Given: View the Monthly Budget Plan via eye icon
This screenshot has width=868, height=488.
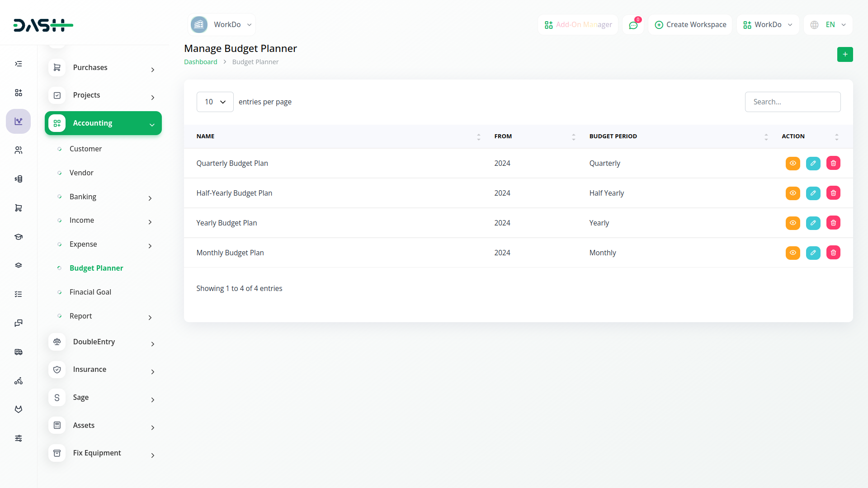Looking at the screenshot, I should click(x=793, y=253).
